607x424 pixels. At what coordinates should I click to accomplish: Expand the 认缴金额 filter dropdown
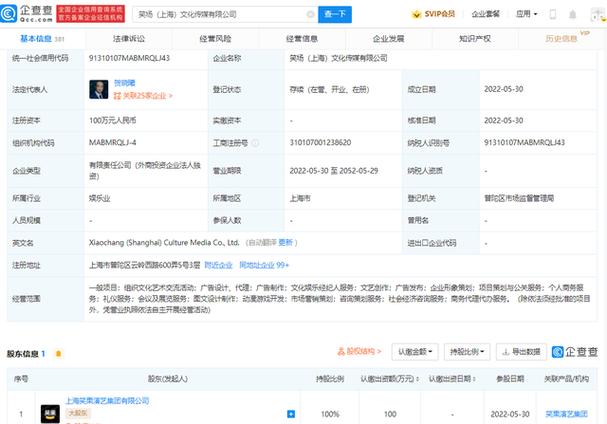pos(415,352)
